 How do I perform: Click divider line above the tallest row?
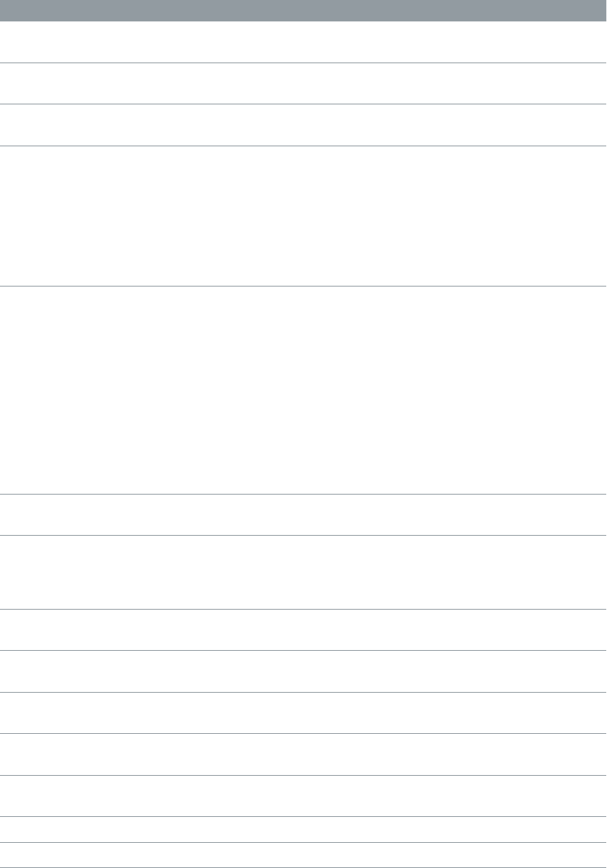pos(303,286)
